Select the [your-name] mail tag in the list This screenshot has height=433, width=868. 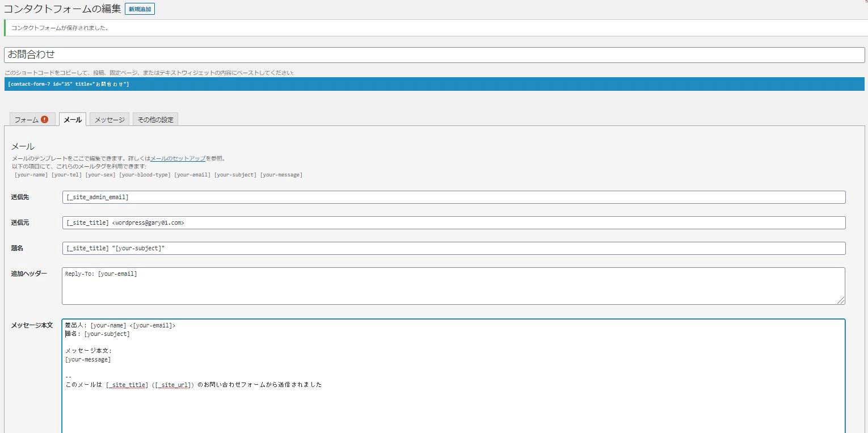[x=31, y=175]
